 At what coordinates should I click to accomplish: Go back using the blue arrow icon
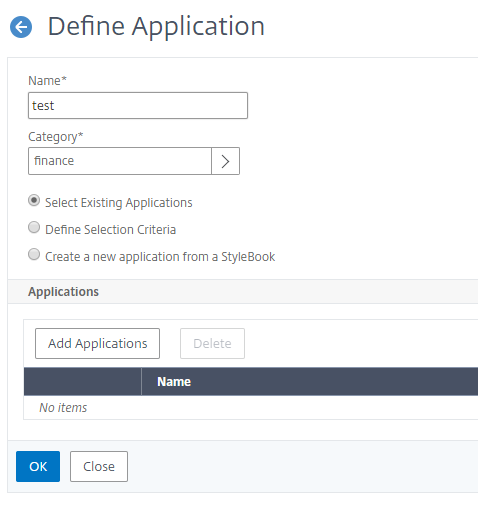click(x=21, y=27)
